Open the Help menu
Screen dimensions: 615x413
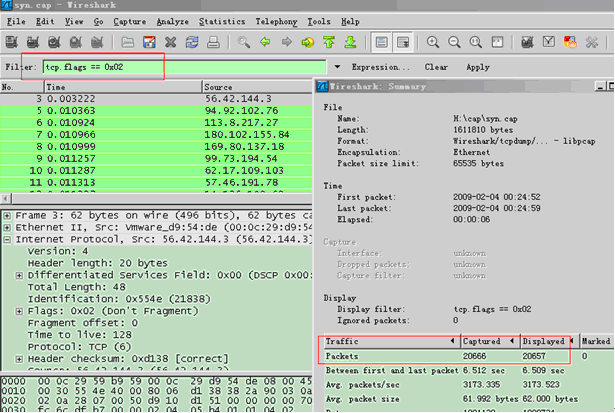[350, 22]
